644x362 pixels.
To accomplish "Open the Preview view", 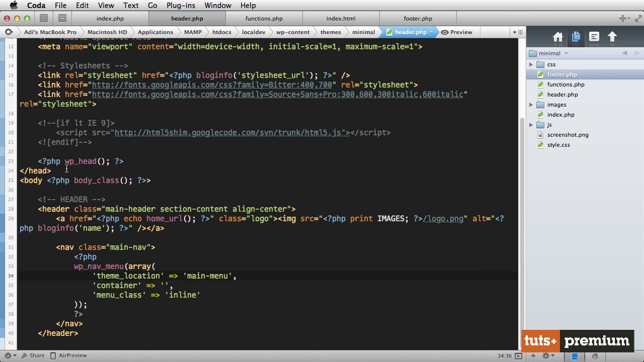I will coord(456,32).
